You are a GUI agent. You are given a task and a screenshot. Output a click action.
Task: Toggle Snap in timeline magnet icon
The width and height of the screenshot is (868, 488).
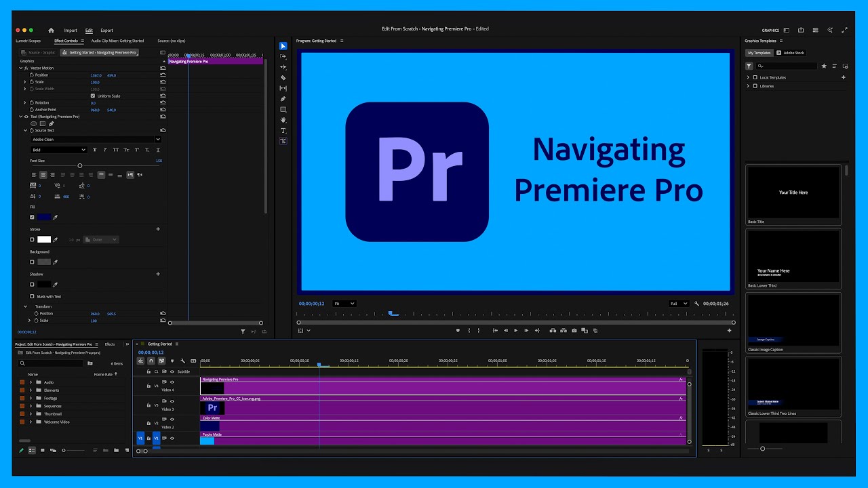point(151,361)
